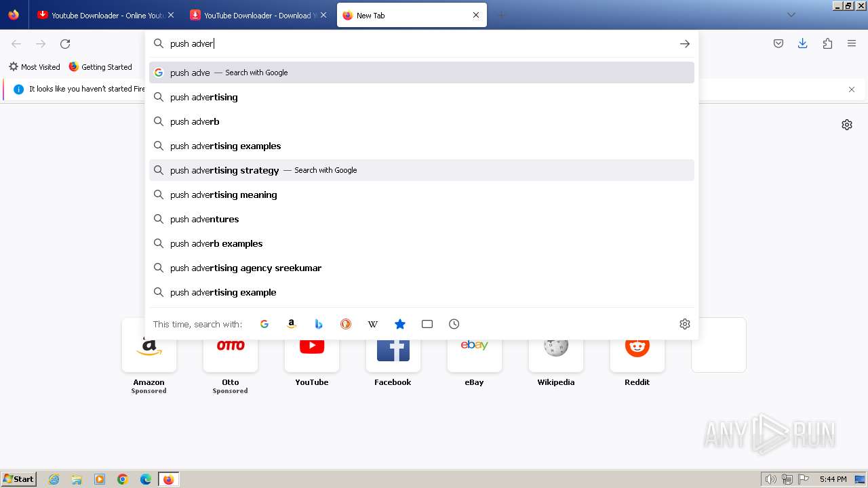Select suggestion push advertising examples
The height and width of the screenshot is (488, 868).
422,146
